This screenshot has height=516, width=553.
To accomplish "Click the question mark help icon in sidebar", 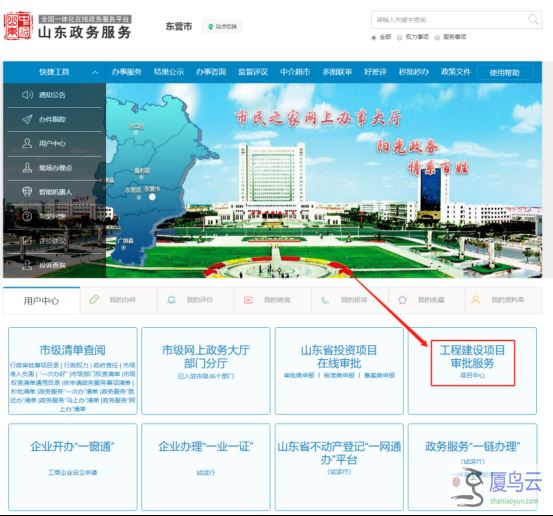I will click(x=27, y=216).
